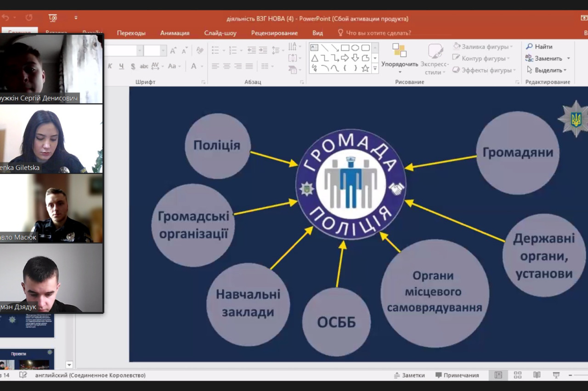Image resolution: width=588 pixels, height=391 pixels.
Task: Open the Шрифт font dialog launcher
Action: pyautogui.click(x=204, y=82)
